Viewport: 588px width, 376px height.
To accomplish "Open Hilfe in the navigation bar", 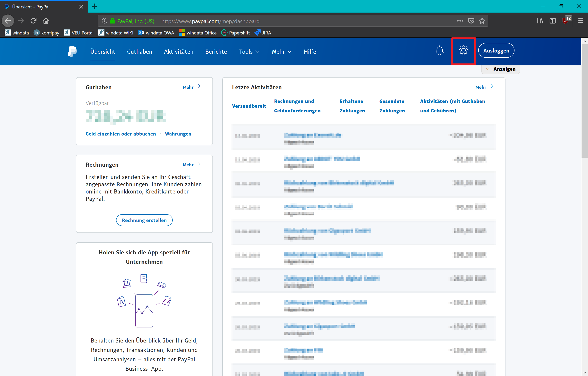I will pyautogui.click(x=310, y=52).
